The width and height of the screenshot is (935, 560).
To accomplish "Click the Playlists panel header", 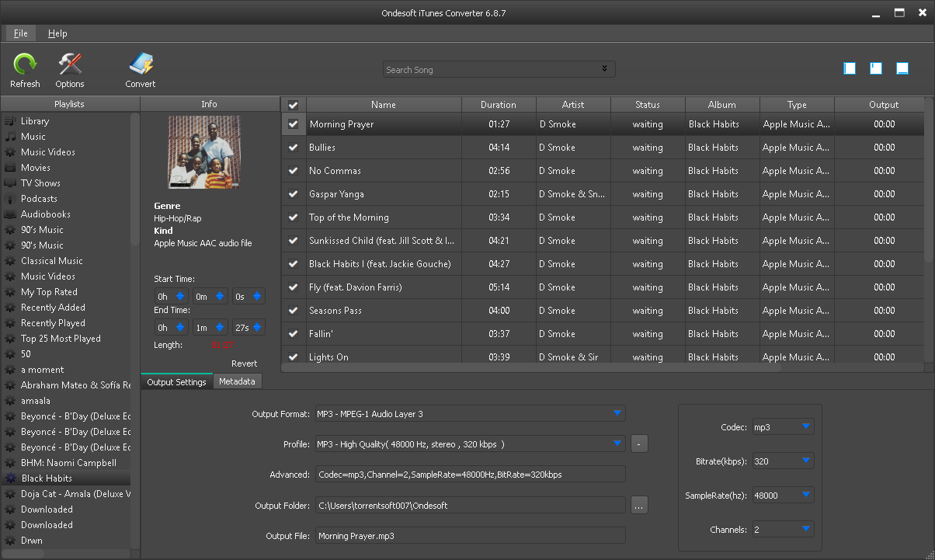I will point(70,104).
